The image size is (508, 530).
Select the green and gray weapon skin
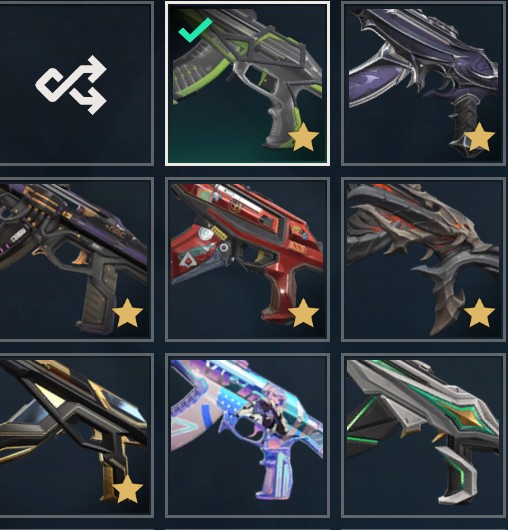[247, 83]
